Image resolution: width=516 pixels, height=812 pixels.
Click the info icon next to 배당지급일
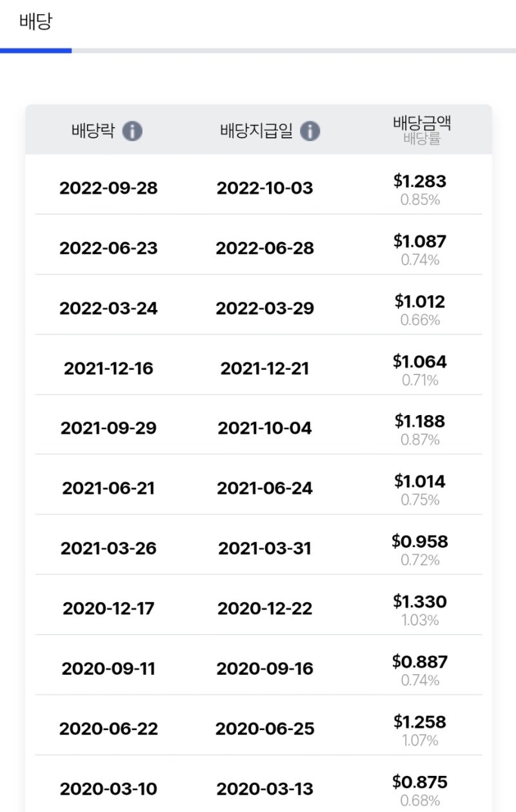click(310, 131)
